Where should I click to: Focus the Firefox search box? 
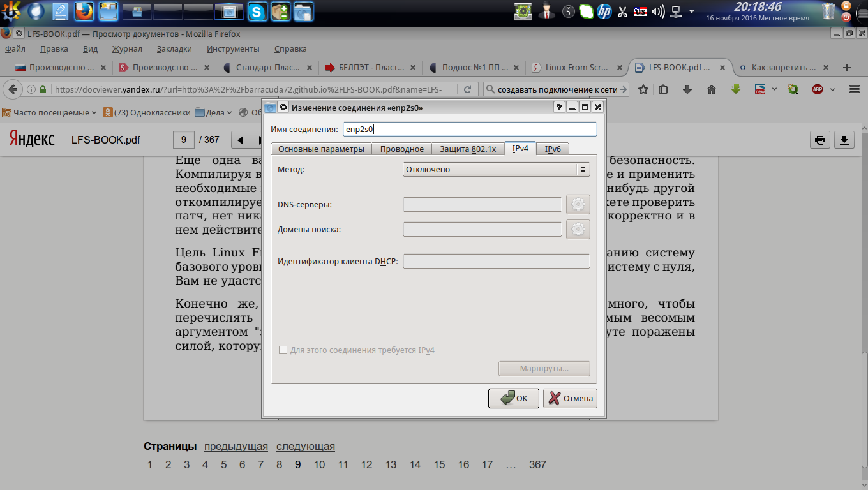point(556,89)
